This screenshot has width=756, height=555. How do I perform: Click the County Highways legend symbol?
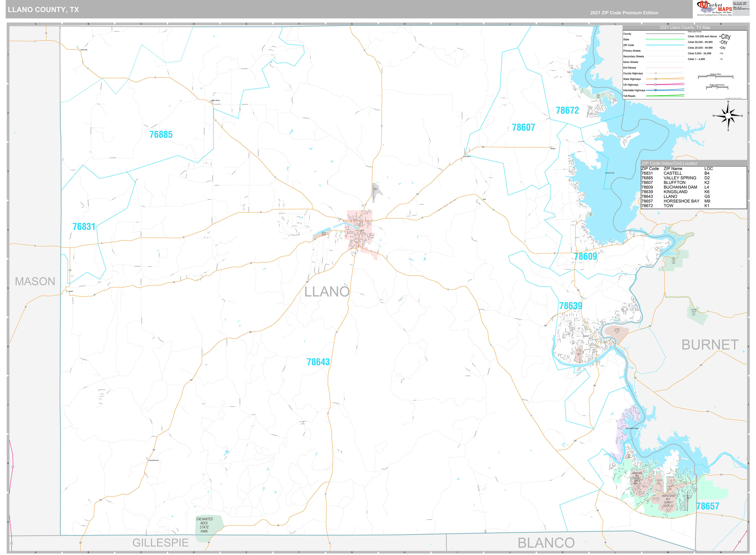[x=656, y=74]
